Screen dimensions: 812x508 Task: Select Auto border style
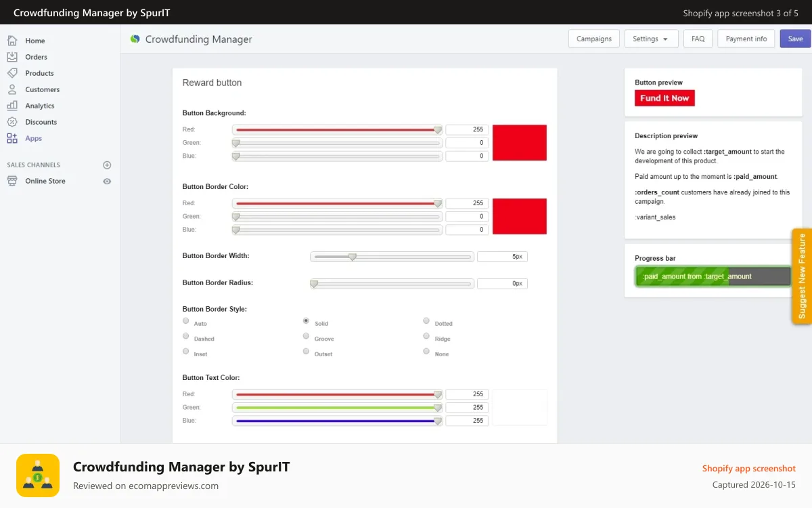click(x=186, y=321)
